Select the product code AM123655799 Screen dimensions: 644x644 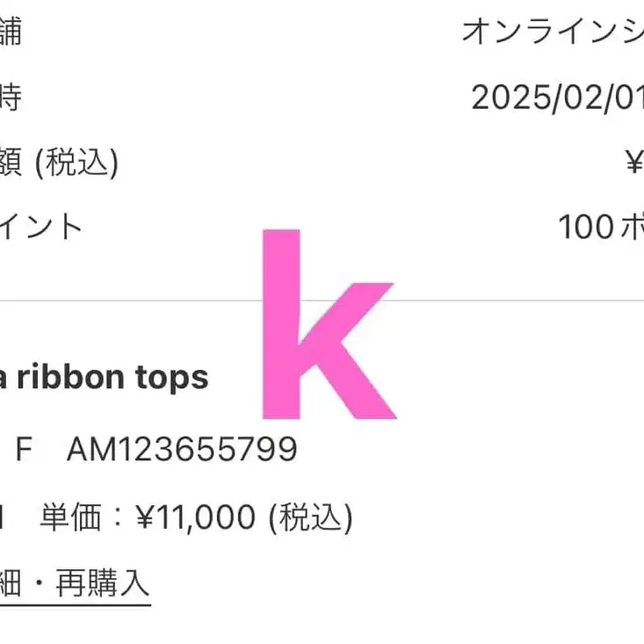pos(182,450)
